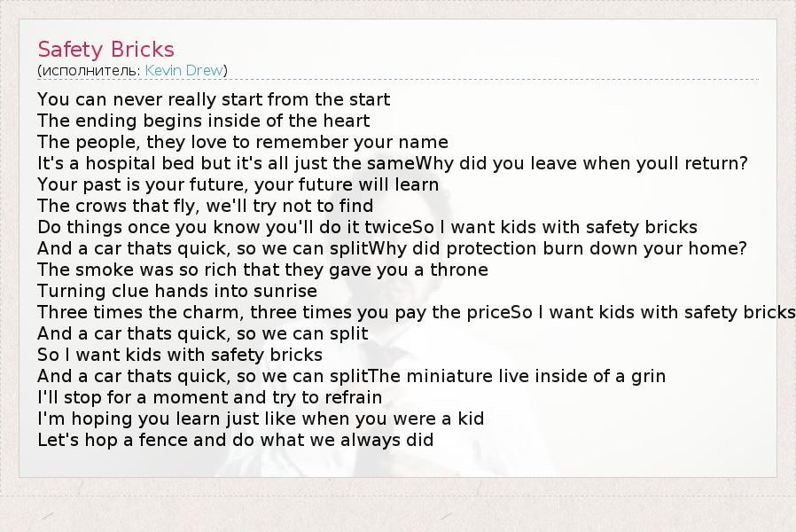Click the line about remembering your name
Image resolution: width=796 pixels, height=532 pixels.
[242, 142]
